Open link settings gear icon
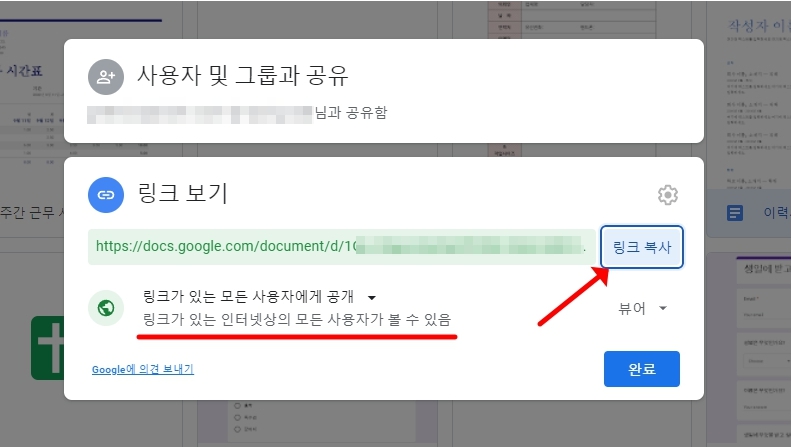 pos(667,195)
